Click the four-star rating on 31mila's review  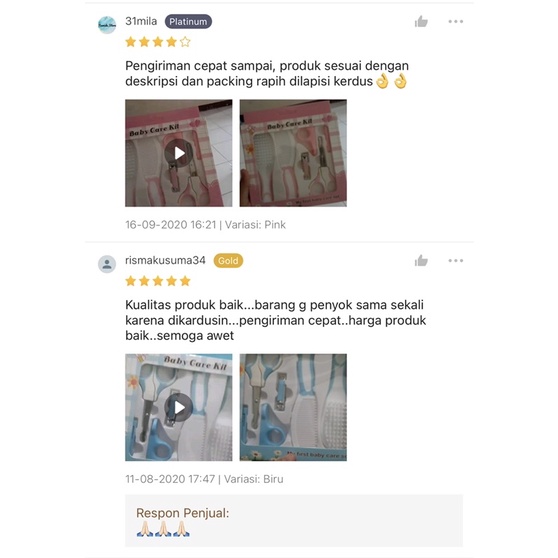click(158, 42)
